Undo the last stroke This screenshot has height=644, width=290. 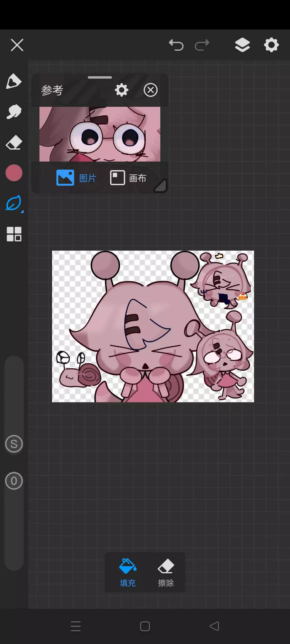(x=176, y=45)
